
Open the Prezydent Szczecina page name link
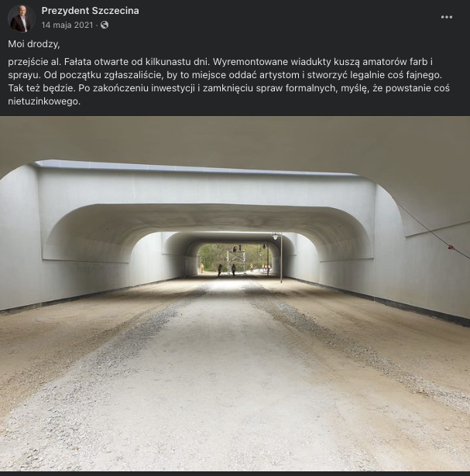pyautogui.click(x=90, y=11)
